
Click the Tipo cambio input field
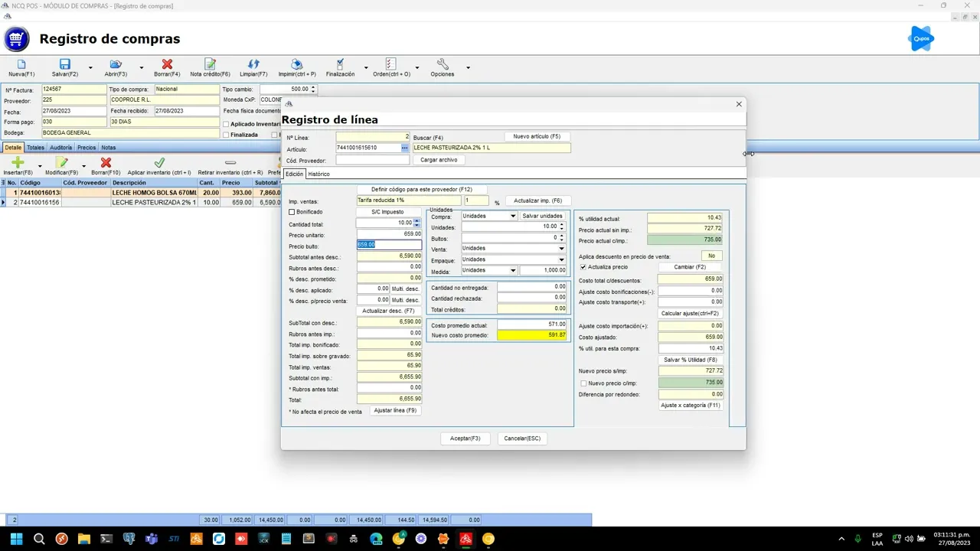(288, 89)
